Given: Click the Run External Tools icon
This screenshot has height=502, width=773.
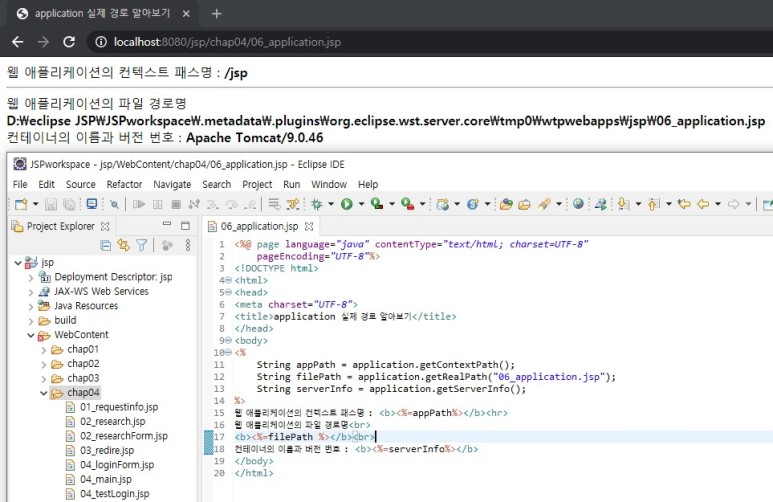Looking at the screenshot, I should (x=408, y=204).
